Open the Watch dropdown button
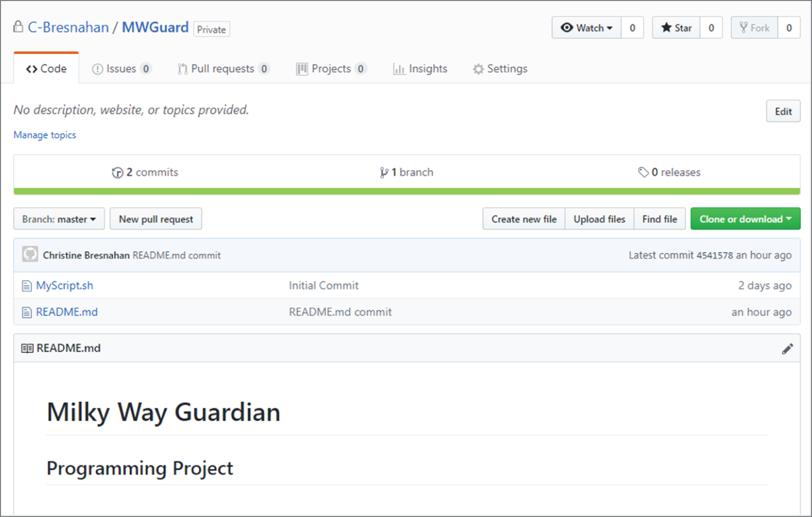Image resolution: width=812 pixels, height=517 pixels. click(x=586, y=28)
